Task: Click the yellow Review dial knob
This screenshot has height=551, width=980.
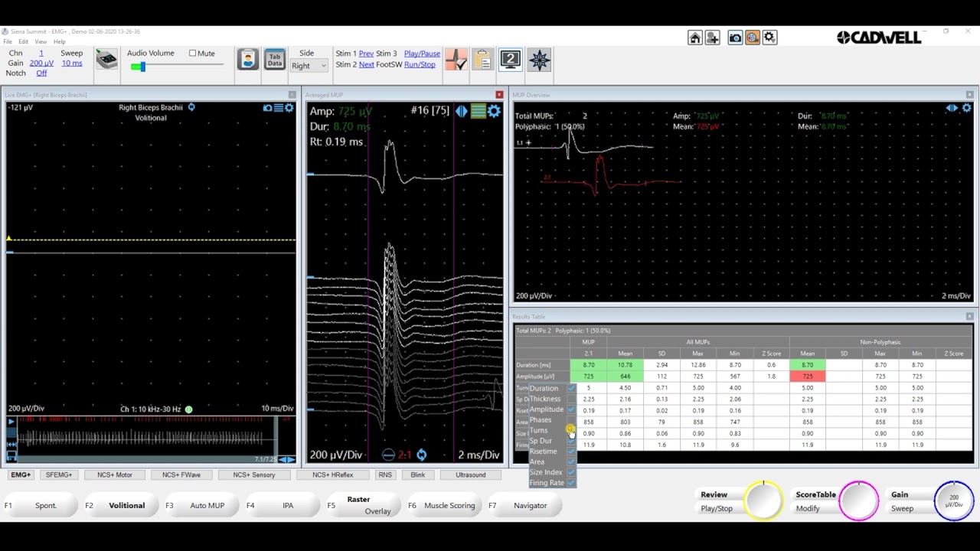Action: (763, 501)
